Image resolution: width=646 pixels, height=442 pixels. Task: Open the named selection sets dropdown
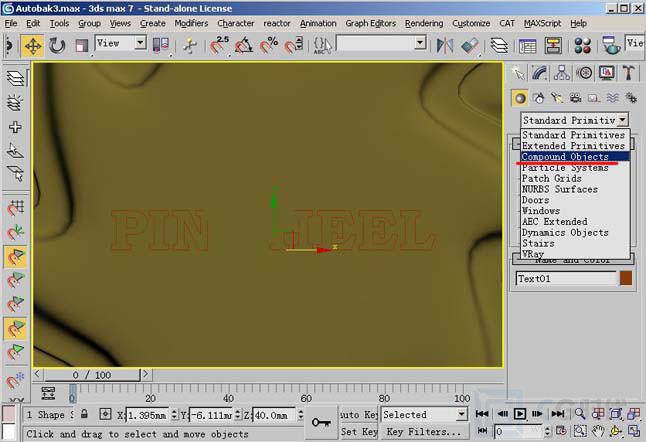(x=382, y=43)
